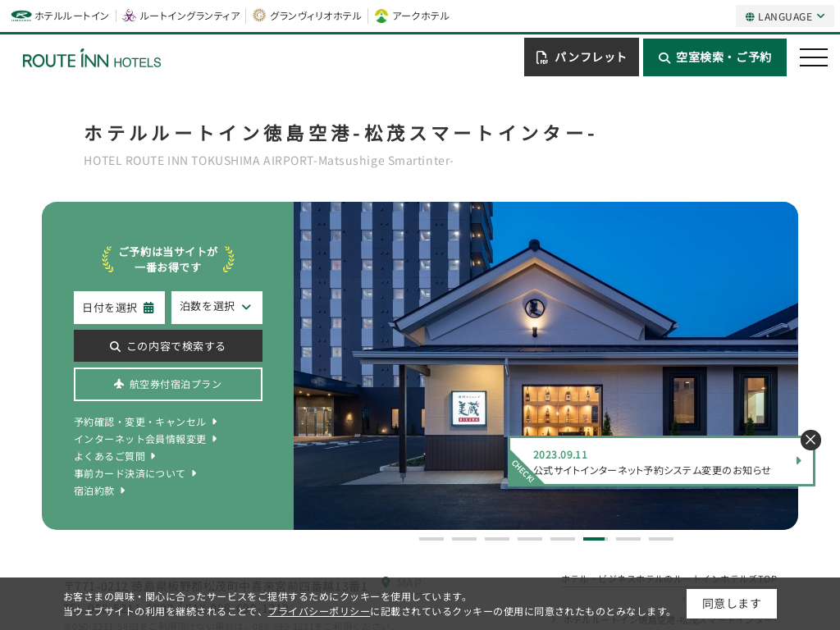Click the グランヴィリオホテル brand link text
The width and height of the screenshot is (840, 630).
[x=316, y=16]
